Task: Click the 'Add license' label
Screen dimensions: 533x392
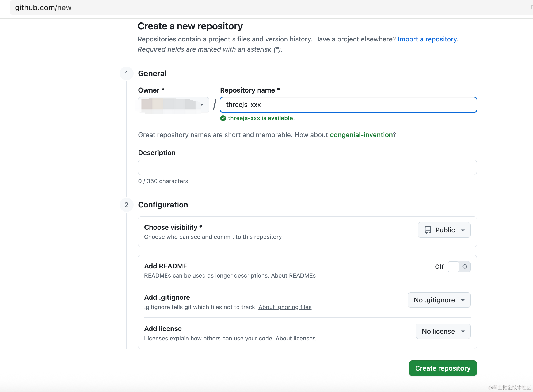Action: [x=163, y=329]
